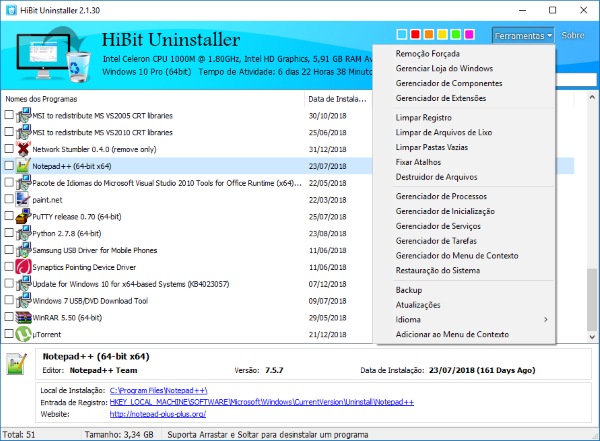
Task: Expand the Idioma submenu arrow
Action: coord(546,319)
